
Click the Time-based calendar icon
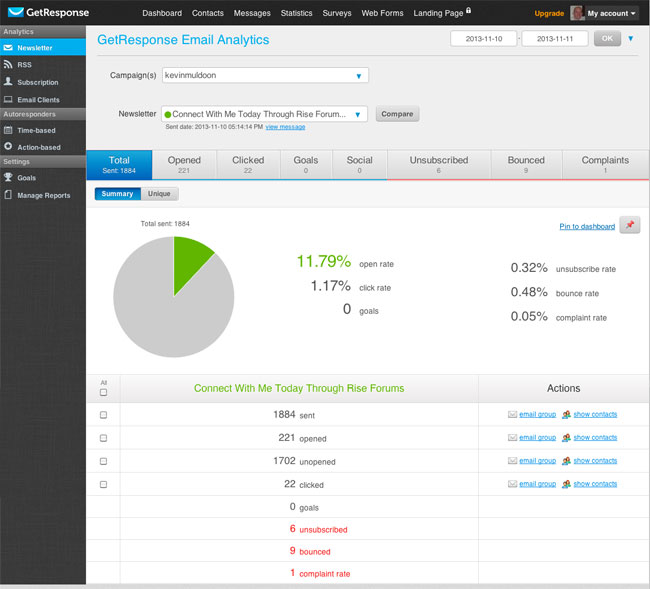8,130
